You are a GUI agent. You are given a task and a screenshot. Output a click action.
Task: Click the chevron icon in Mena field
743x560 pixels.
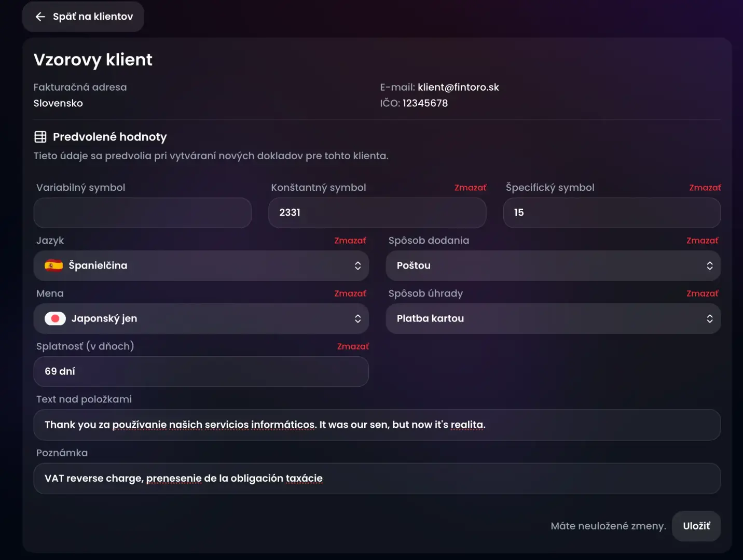tap(357, 318)
